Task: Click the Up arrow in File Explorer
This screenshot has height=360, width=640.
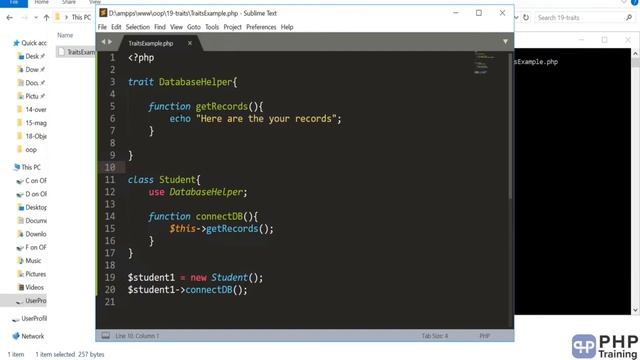Action: click(x=46, y=18)
